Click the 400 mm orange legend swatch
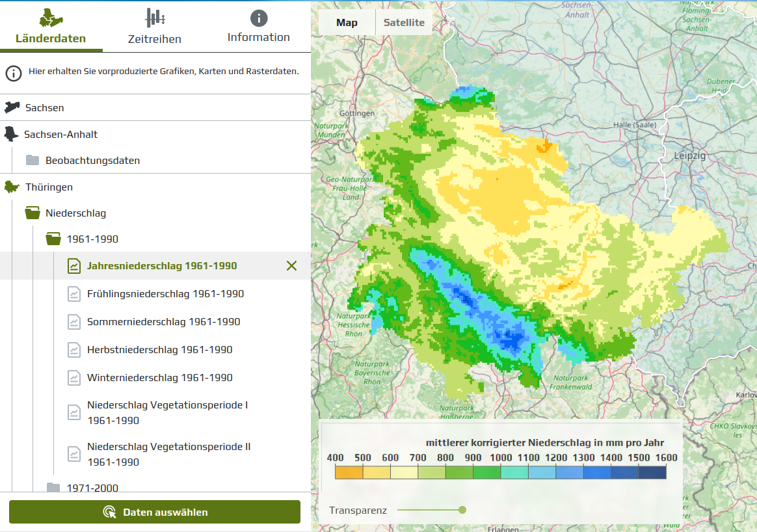 [x=349, y=472]
